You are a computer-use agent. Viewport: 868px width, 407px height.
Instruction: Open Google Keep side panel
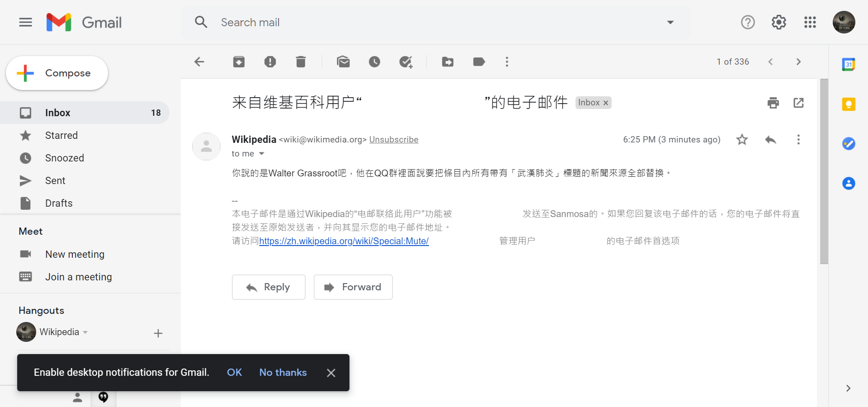[x=849, y=104]
